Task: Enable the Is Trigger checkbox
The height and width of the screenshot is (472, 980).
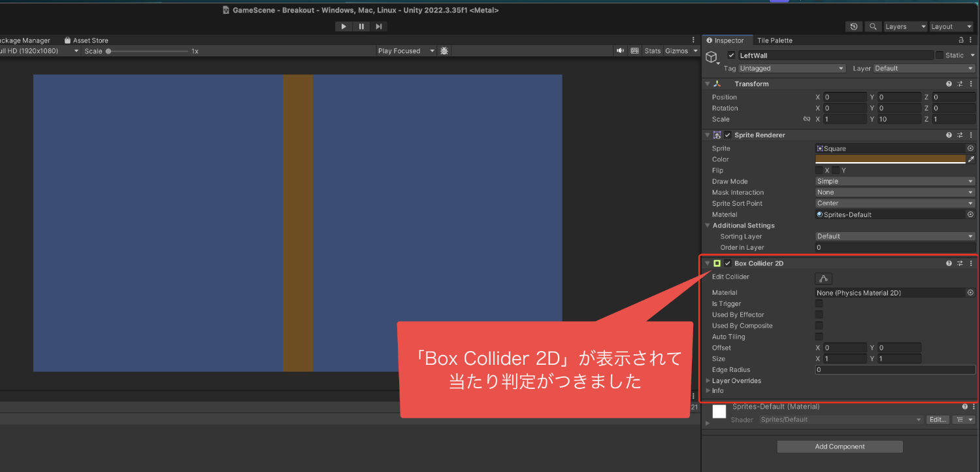Action: click(819, 304)
